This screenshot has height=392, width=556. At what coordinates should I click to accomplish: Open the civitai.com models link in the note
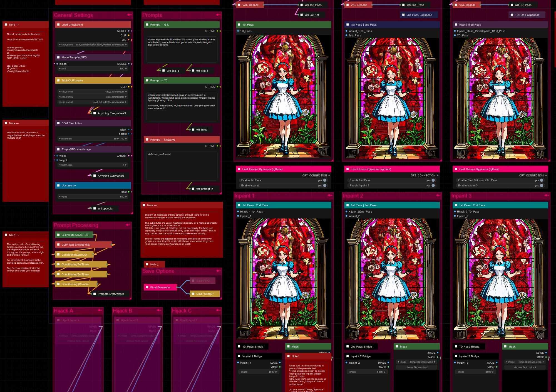pyautogui.click(x=25, y=39)
